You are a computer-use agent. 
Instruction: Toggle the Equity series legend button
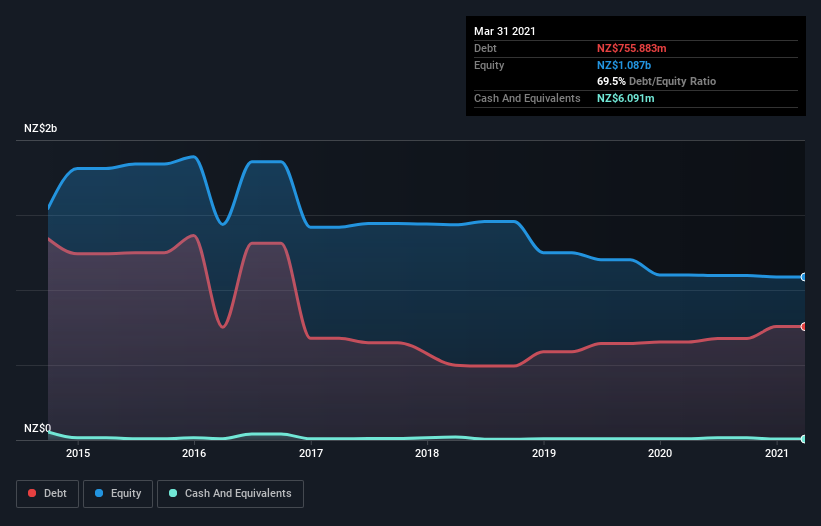(118, 494)
